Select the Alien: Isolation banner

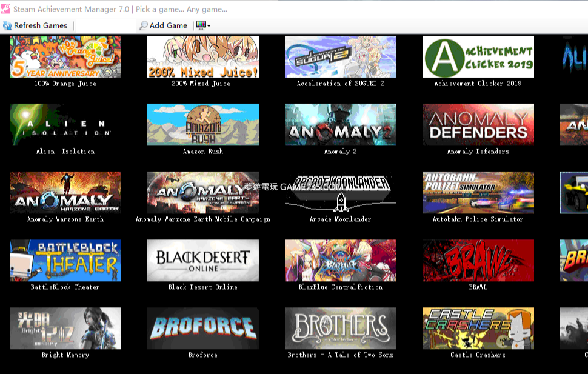65,124
